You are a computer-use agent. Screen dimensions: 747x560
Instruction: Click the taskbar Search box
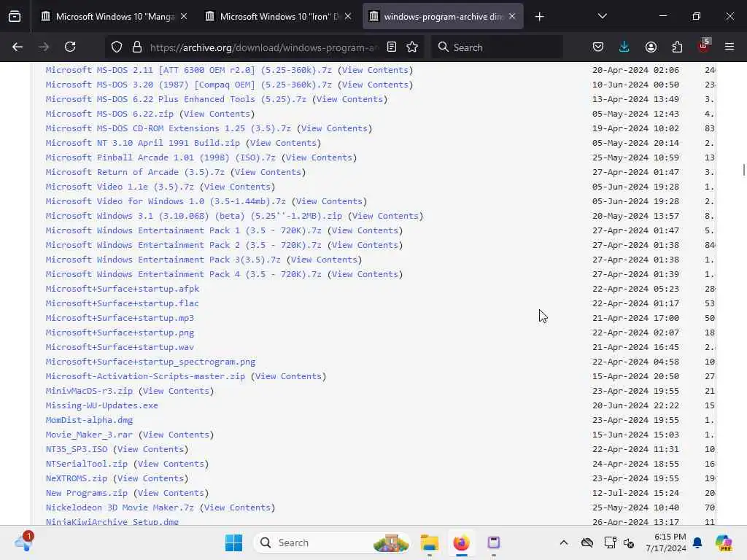(332, 542)
